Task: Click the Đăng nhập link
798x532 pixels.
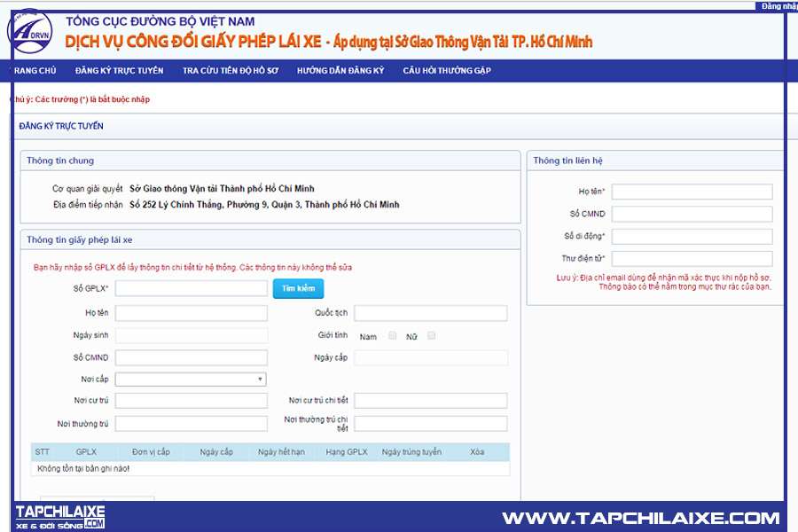Action: click(x=778, y=6)
